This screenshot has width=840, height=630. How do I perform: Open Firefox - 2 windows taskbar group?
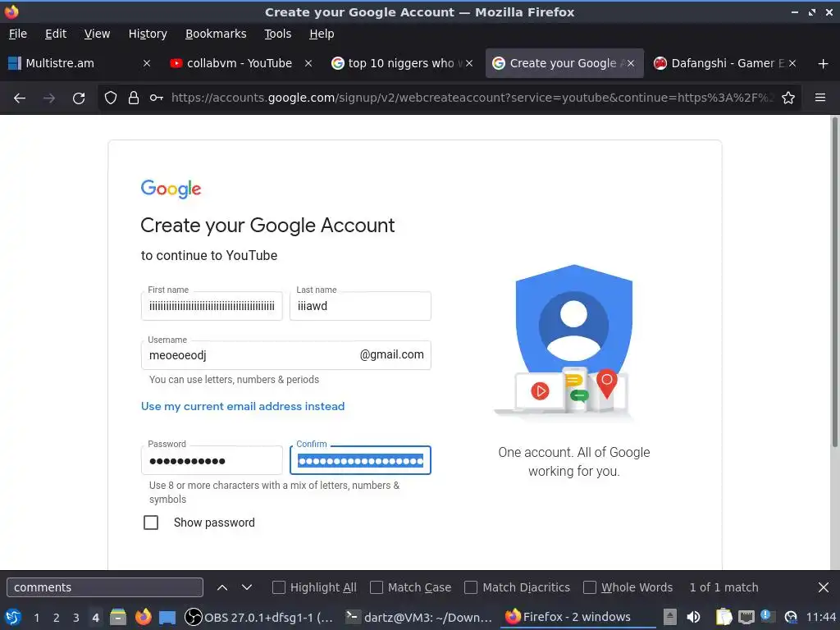[578, 617]
